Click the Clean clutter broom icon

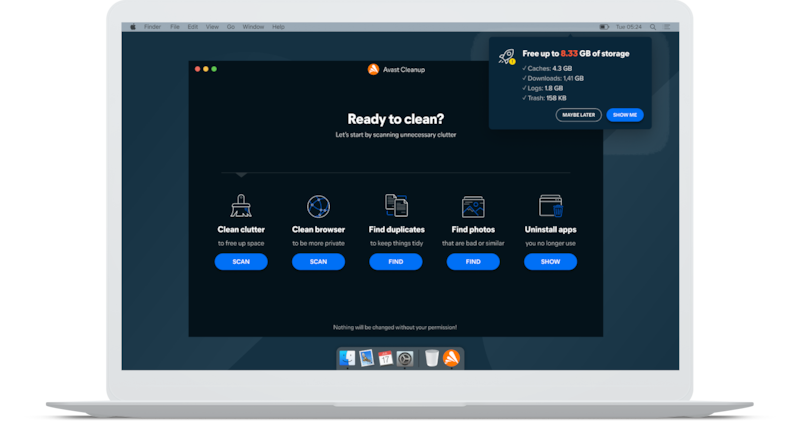pyautogui.click(x=240, y=205)
